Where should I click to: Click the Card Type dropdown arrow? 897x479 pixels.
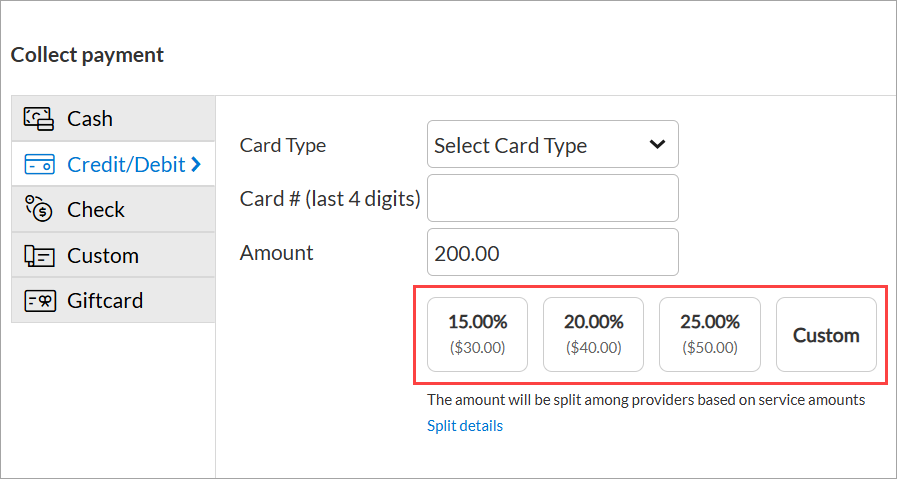(x=657, y=144)
